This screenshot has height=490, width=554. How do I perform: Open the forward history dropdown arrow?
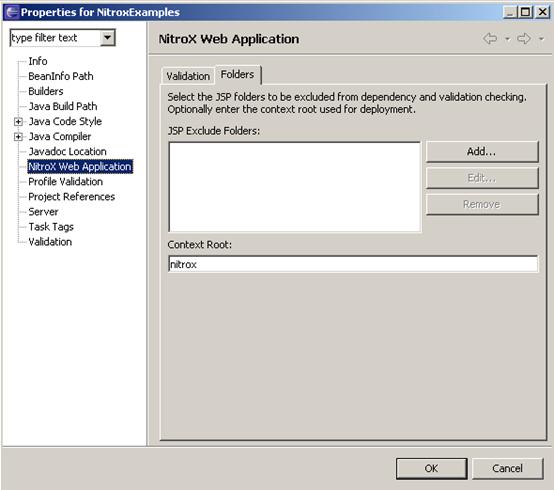pyautogui.click(x=541, y=39)
